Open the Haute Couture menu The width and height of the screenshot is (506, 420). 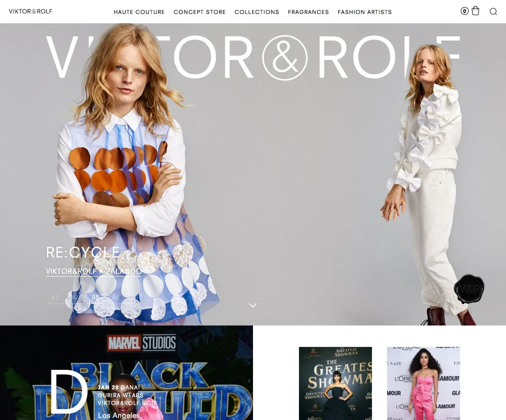tap(139, 12)
